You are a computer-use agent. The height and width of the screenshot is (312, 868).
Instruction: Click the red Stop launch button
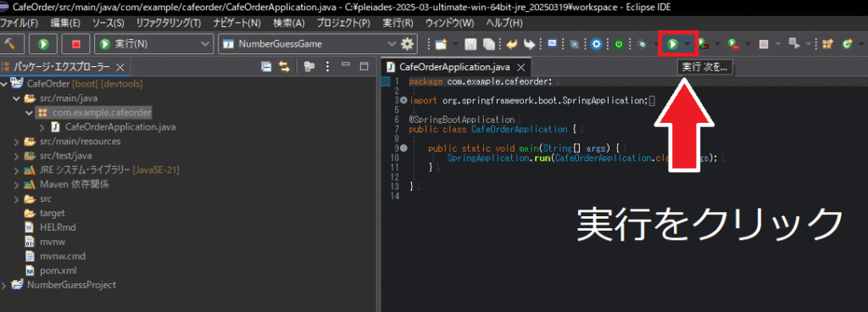[x=76, y=44]
